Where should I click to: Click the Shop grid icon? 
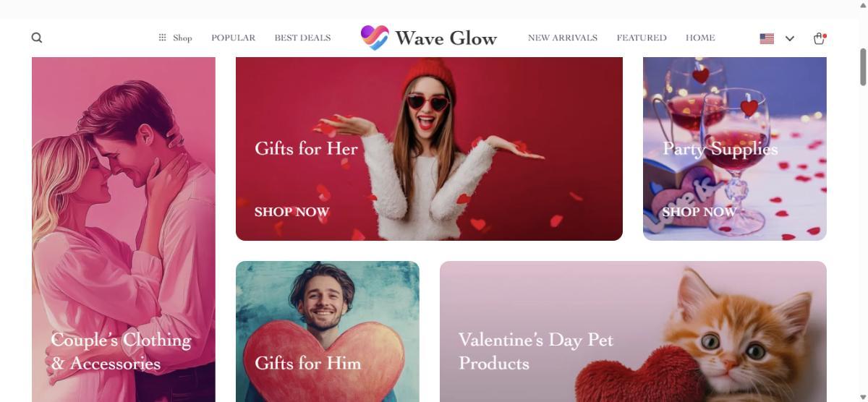coord(162,38)
